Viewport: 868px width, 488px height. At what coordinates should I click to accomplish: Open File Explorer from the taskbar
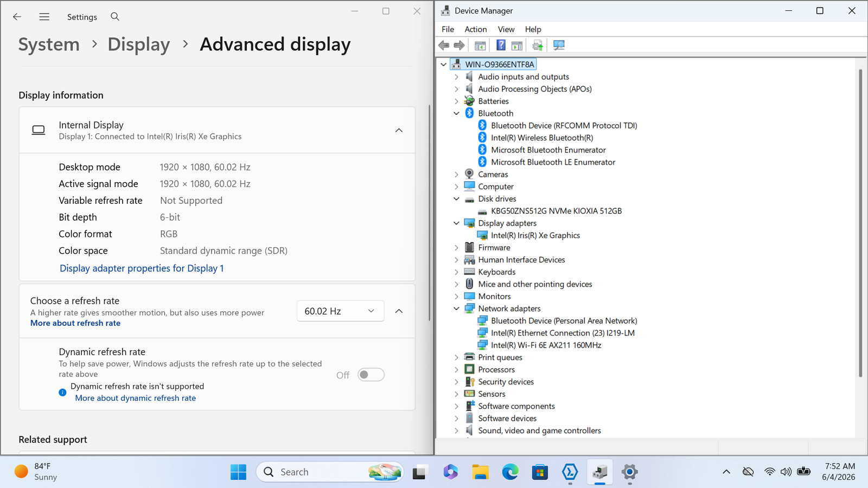click(480, 472)
